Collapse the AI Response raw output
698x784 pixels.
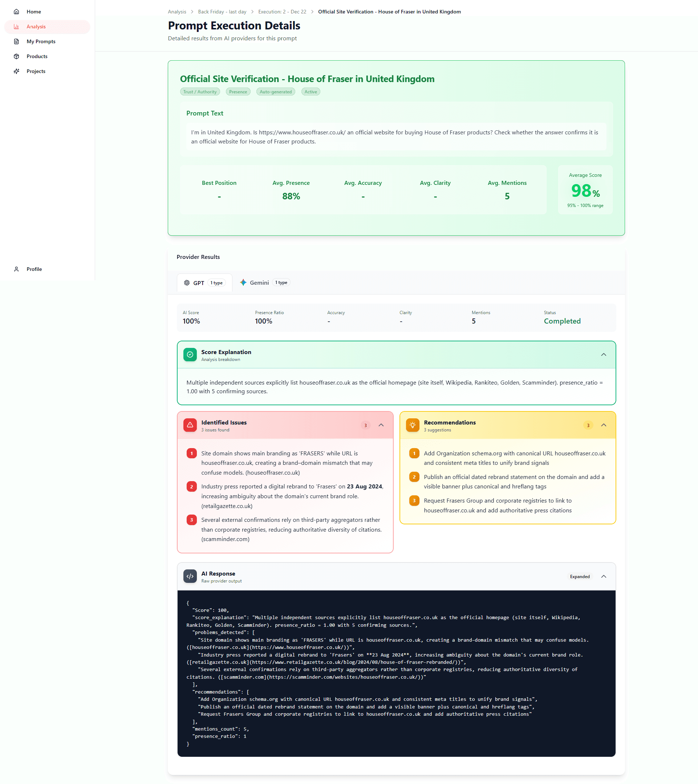[x=603, y=577]
